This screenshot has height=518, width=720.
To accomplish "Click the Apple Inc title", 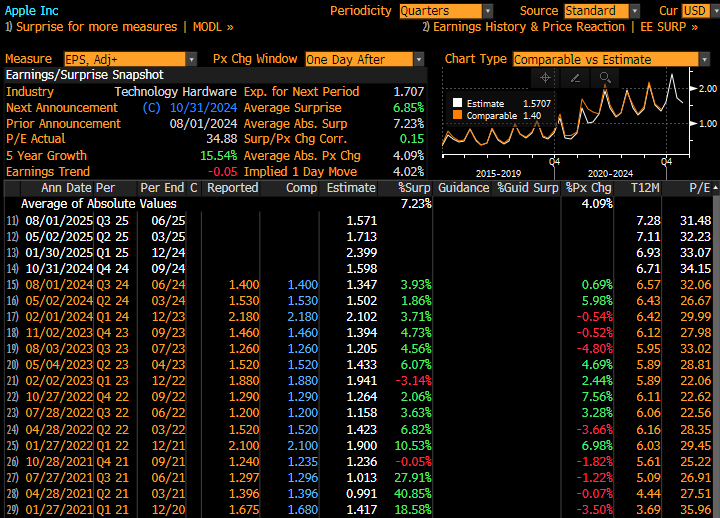I will [x=32, y=11].
